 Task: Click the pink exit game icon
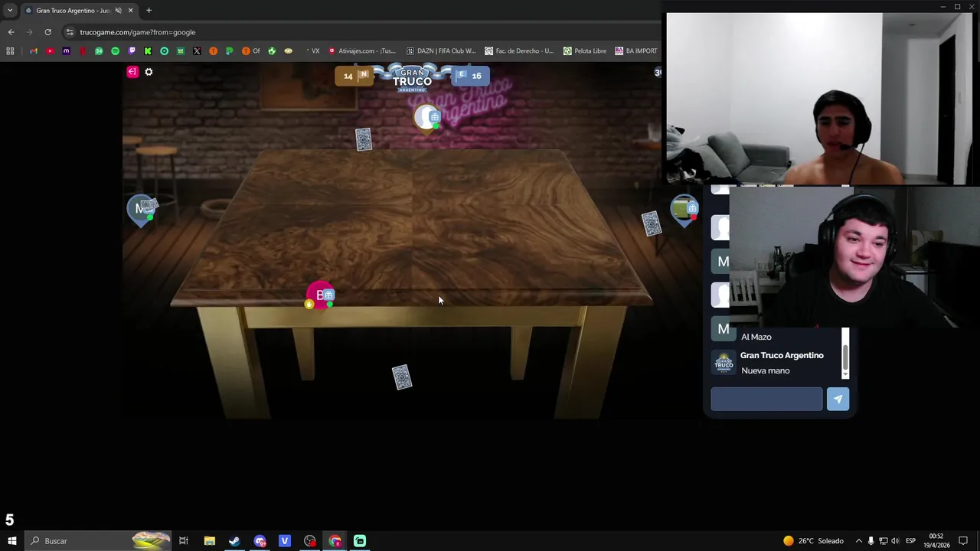[132, 72]
